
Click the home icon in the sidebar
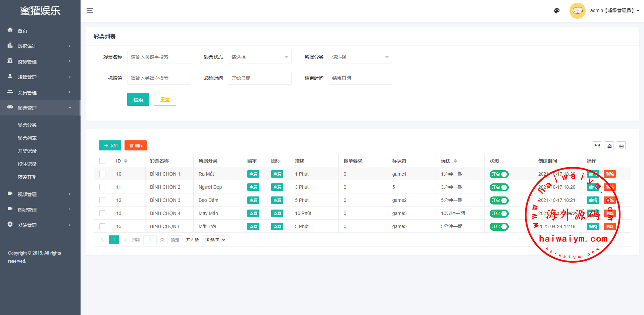(10, 30)
